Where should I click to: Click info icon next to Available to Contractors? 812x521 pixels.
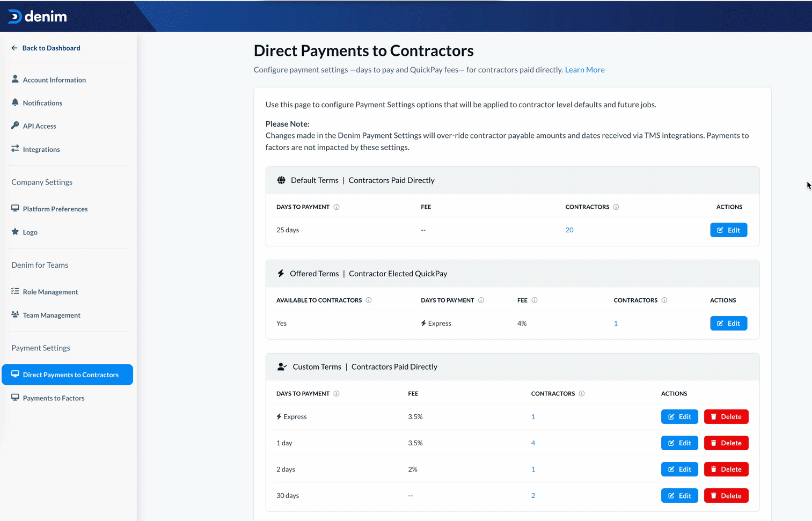pos(369,300)
